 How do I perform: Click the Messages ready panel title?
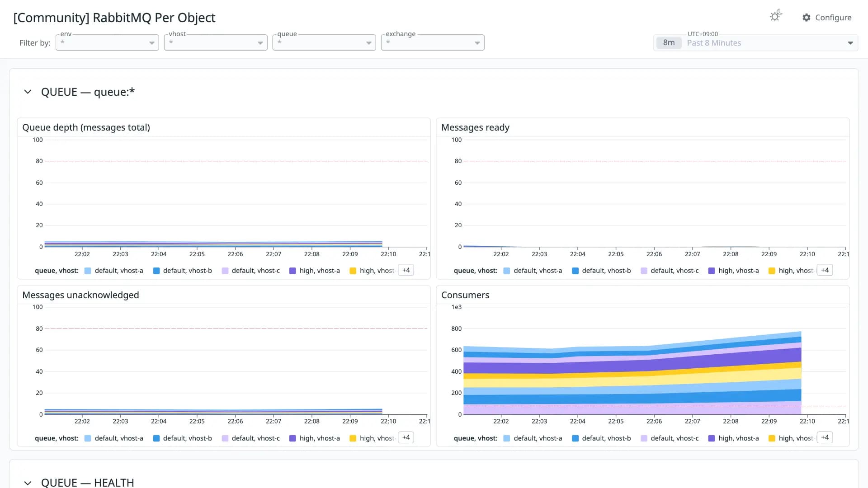coord(475,127)
